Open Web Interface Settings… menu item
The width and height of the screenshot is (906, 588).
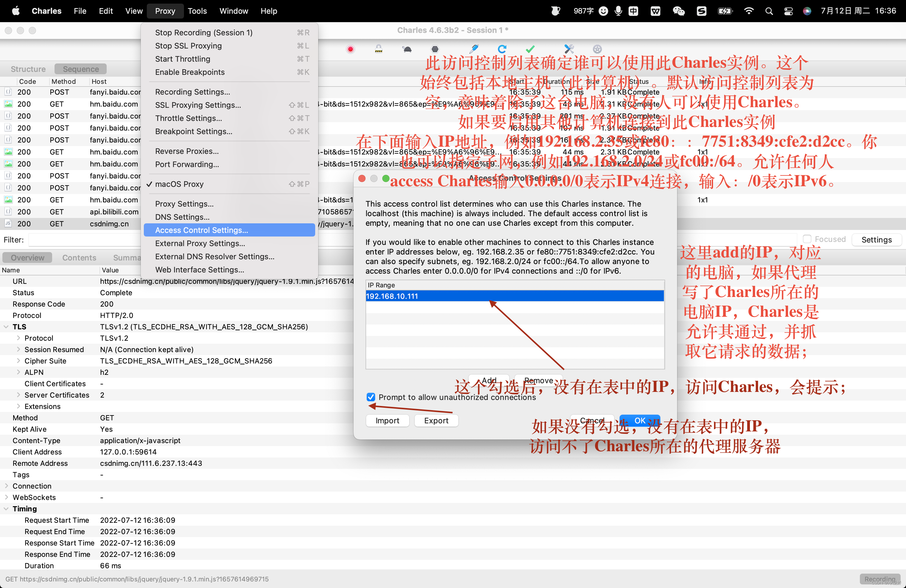(x=229, y=270)
